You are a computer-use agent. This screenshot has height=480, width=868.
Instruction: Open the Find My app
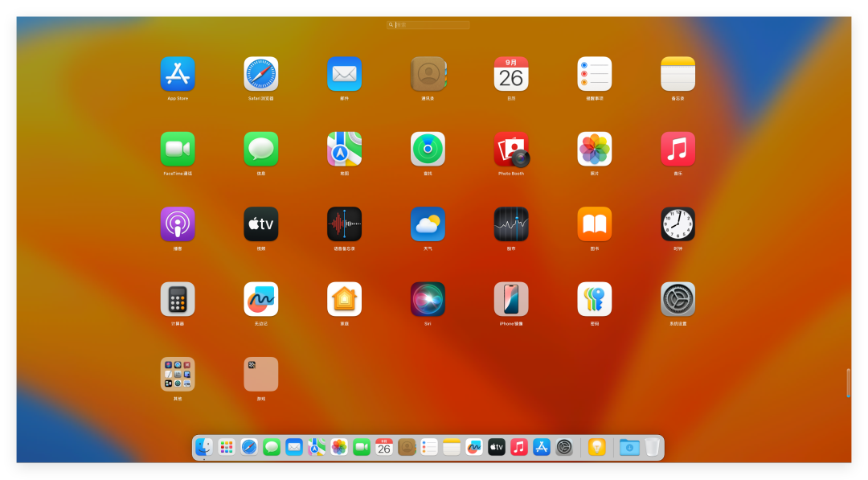[428, 149]
